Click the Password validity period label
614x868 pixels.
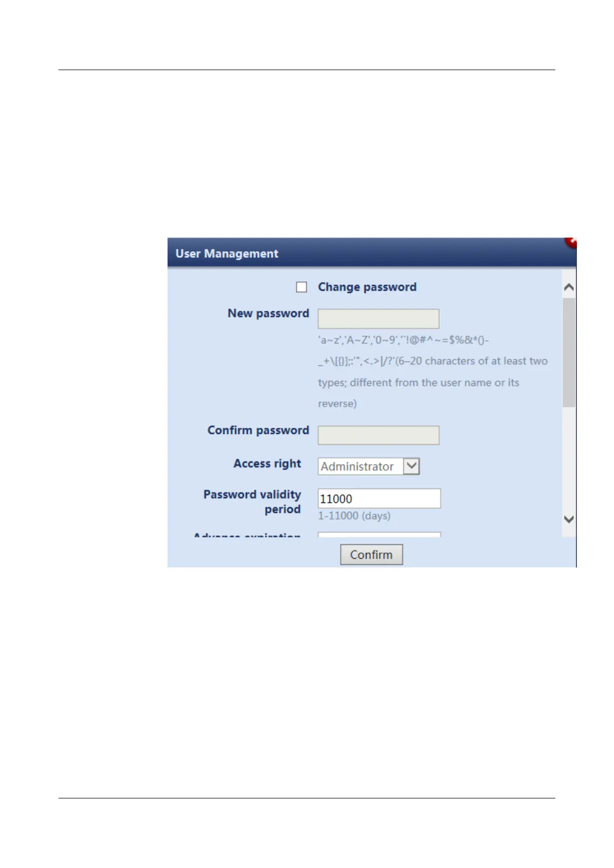click(x=252, y=502)
